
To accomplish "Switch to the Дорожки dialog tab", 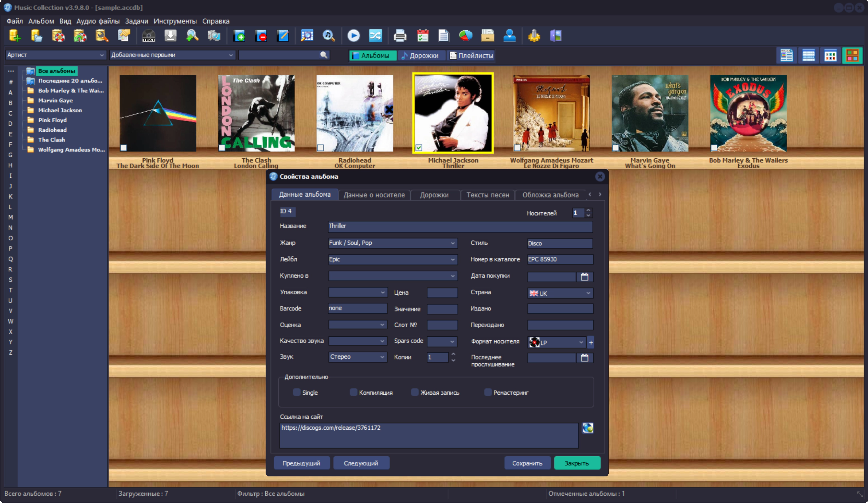I will [434, 195].
